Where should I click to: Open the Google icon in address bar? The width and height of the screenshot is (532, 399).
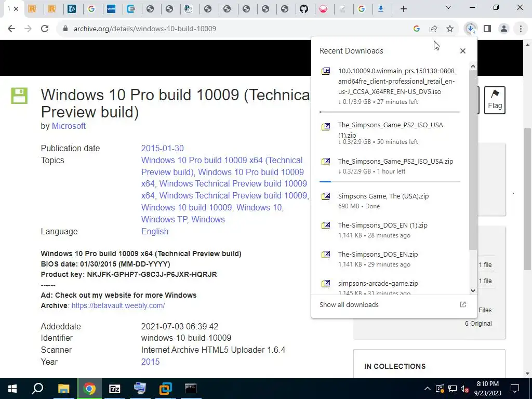point(417,29)
